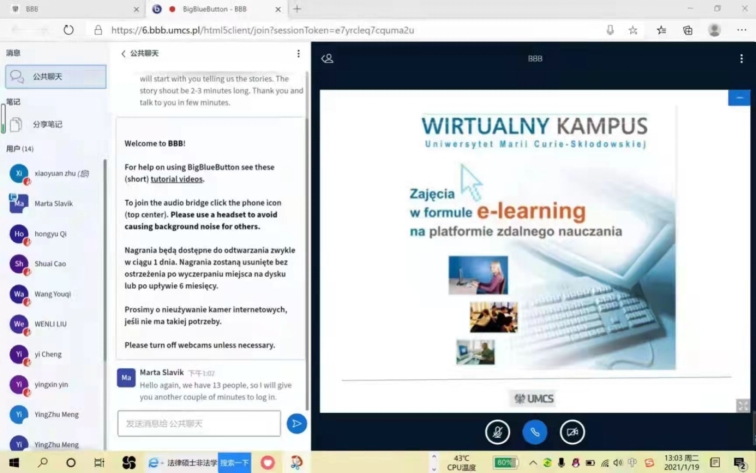
Task: Open 分享笔记 shared notes
Action: click(47, 124)
